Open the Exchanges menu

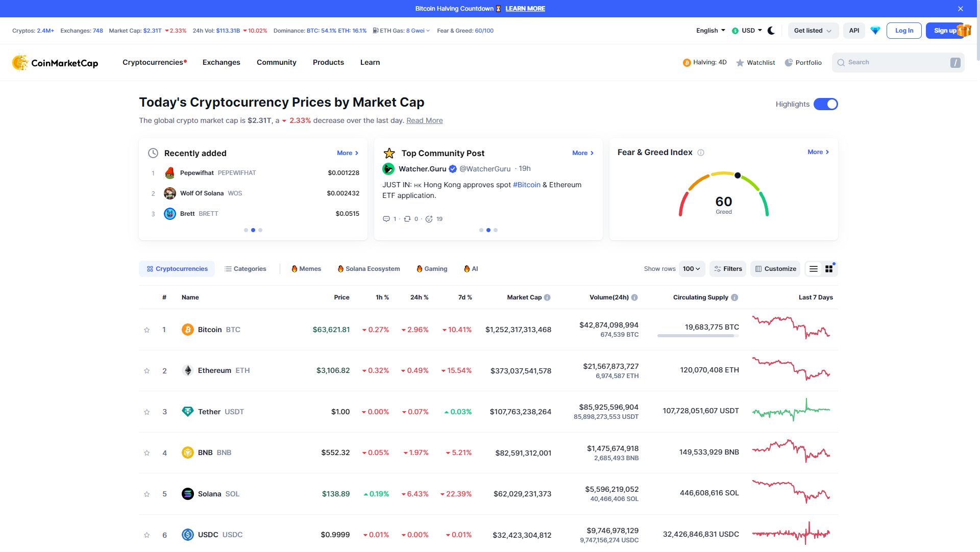coord(221,62)
